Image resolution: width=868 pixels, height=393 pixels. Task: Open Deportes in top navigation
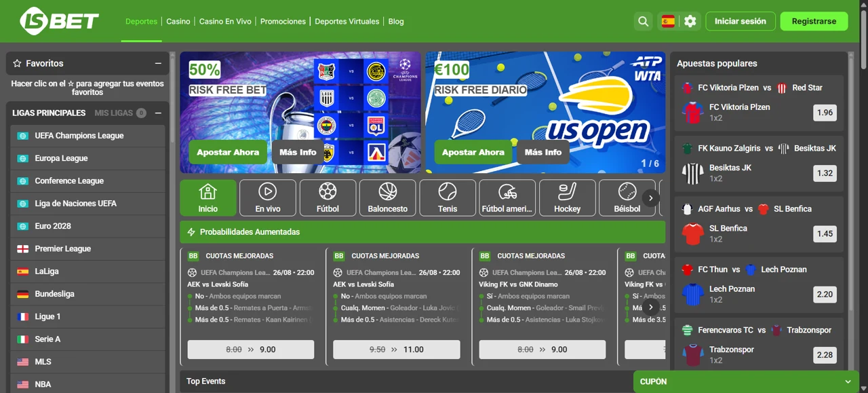(x=141, y=21)
